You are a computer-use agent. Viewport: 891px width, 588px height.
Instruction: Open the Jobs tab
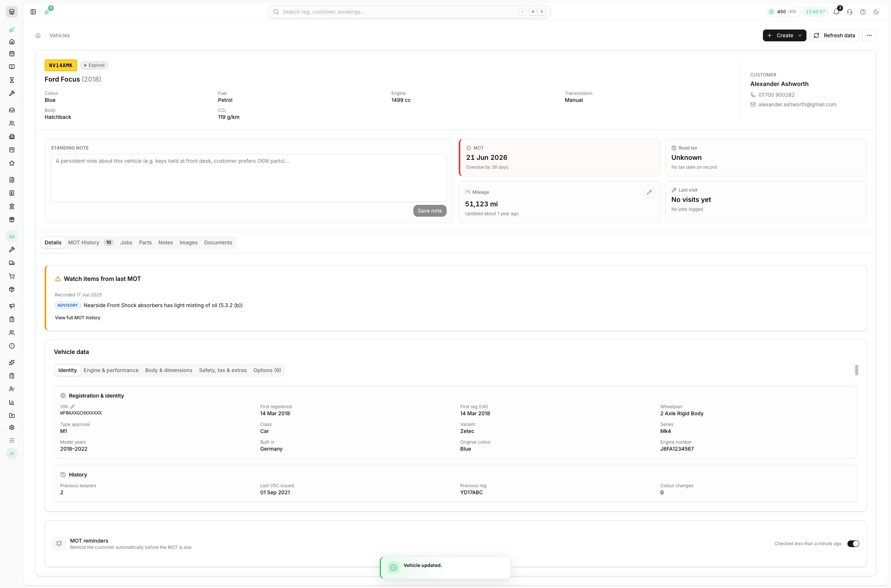pos(126,243)
